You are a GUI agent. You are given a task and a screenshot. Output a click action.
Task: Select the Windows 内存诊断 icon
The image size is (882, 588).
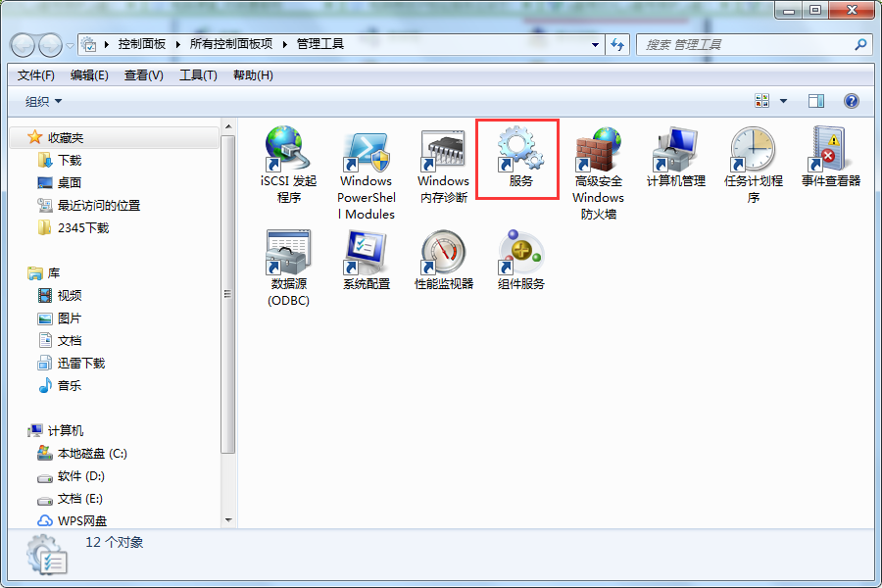[443, 150]
